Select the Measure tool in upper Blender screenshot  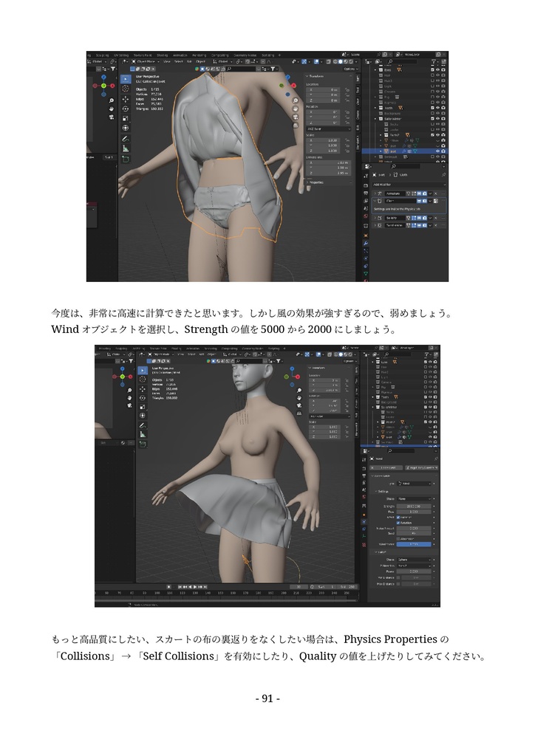point(126,148)
